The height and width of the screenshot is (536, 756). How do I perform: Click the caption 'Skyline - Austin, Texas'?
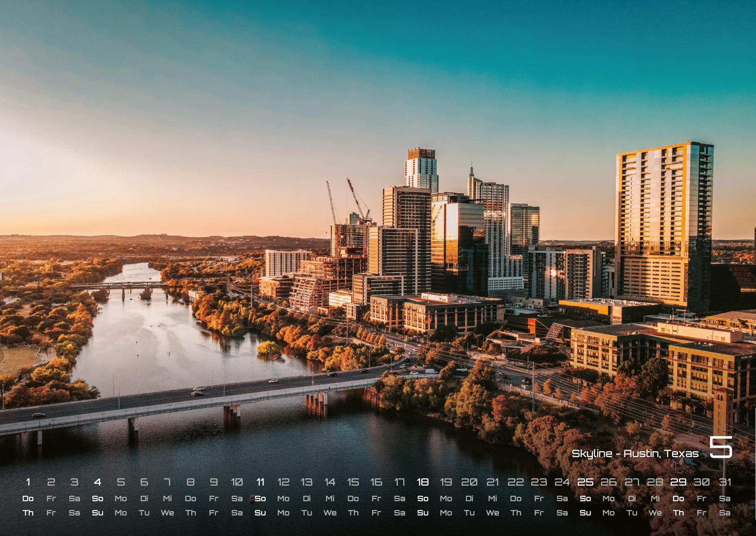click(635, 454)
